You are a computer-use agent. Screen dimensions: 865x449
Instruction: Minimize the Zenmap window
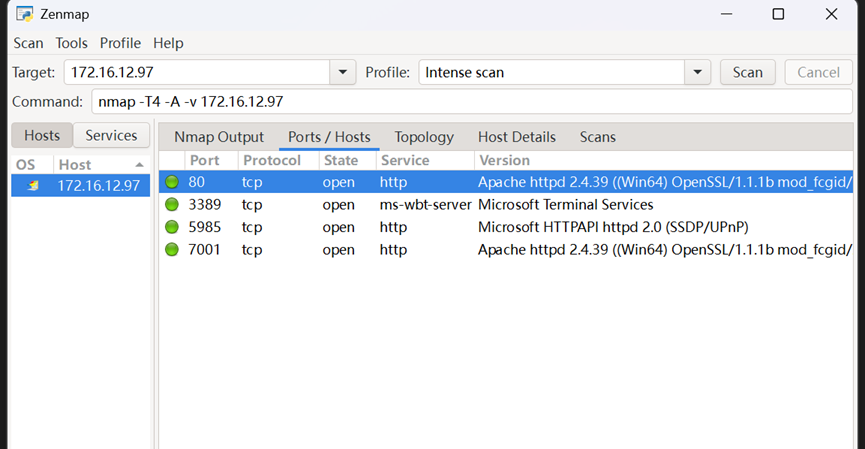click(727, 14)
